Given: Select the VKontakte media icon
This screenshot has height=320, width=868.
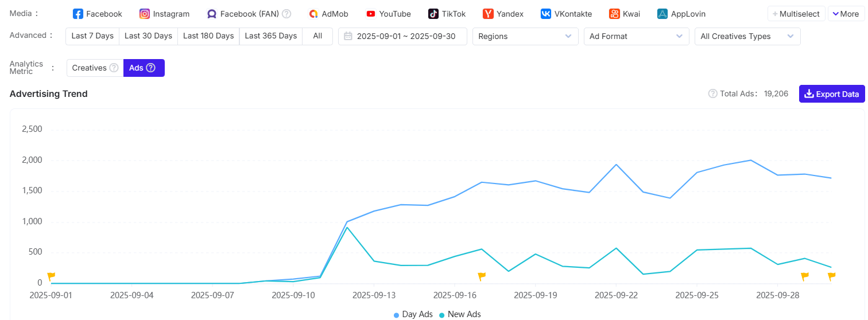Looking at the screenshot, I should click(x=546, y=14).
